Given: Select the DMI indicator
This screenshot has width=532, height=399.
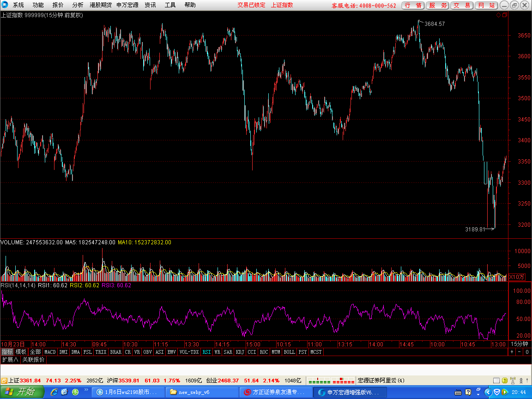Looking at the screenshot, I should [x=63, y=352].
